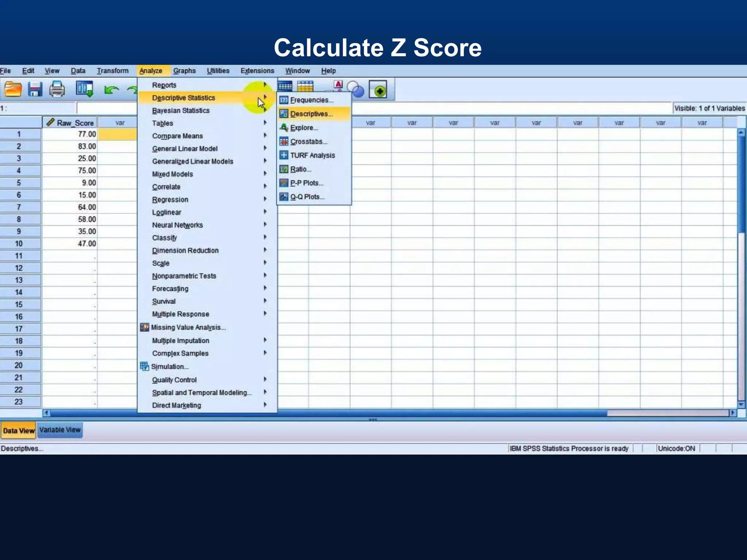Click the Raw_Score ruler measure icon
The height and width of the screenshot is (560, 747).
[x=51, y=122]
